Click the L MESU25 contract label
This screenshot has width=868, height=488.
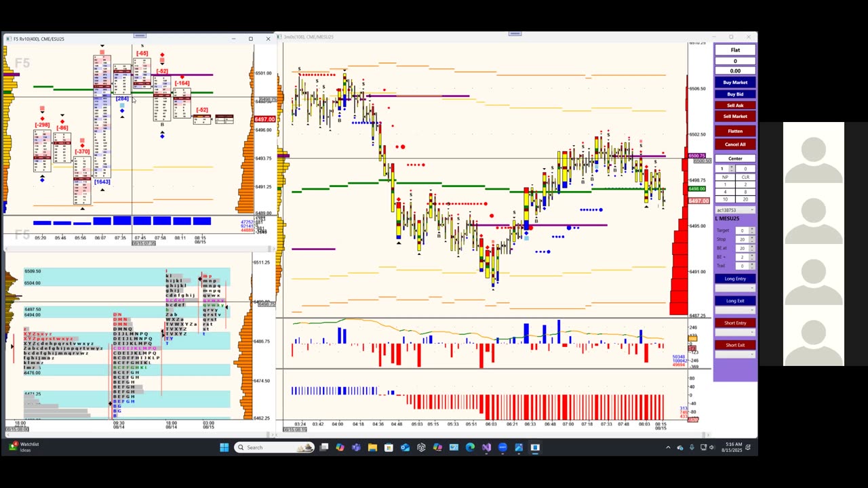click(x=728, y=218)
